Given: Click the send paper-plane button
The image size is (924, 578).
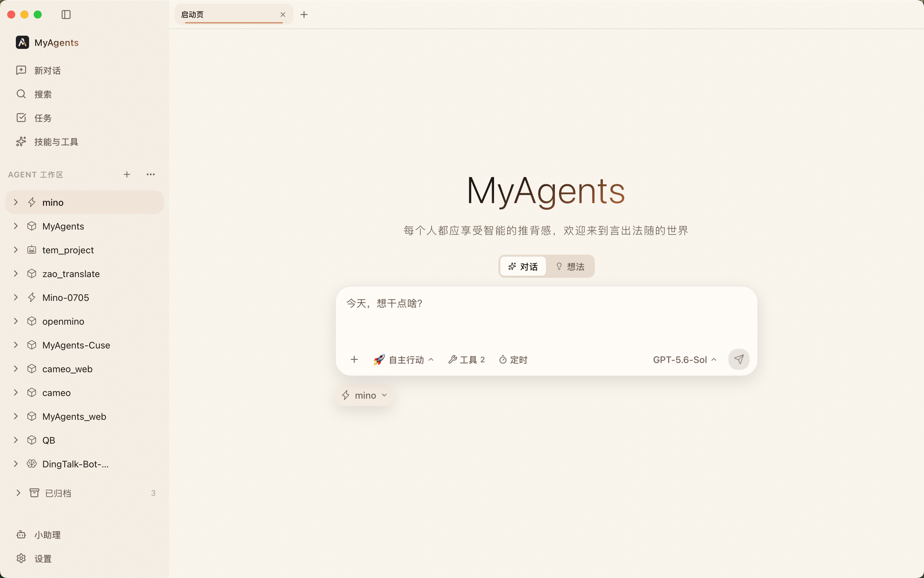Looking at the screenshot, I should (x=739, y=359).
